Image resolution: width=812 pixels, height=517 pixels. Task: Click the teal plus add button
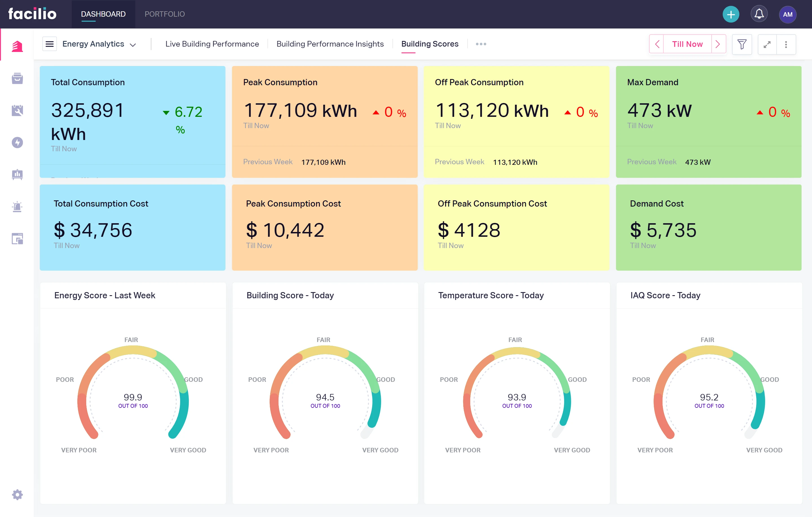tap(731, 14)
